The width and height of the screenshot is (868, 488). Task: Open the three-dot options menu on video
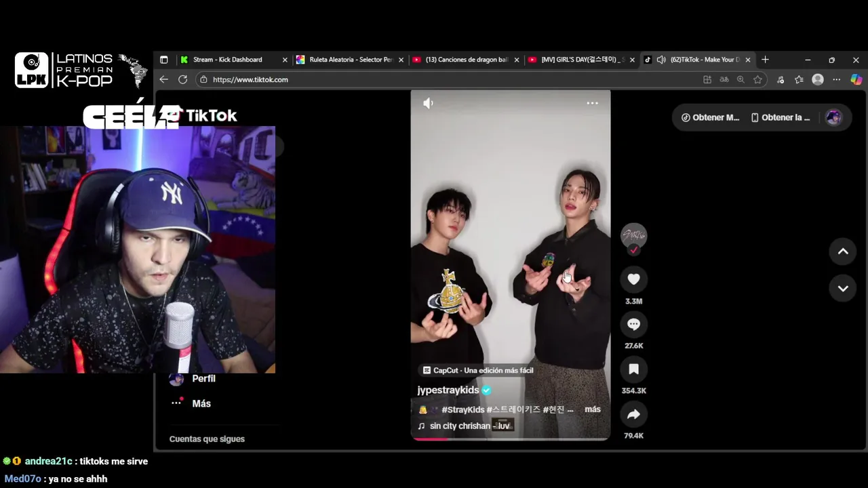(x=592, y=103)
